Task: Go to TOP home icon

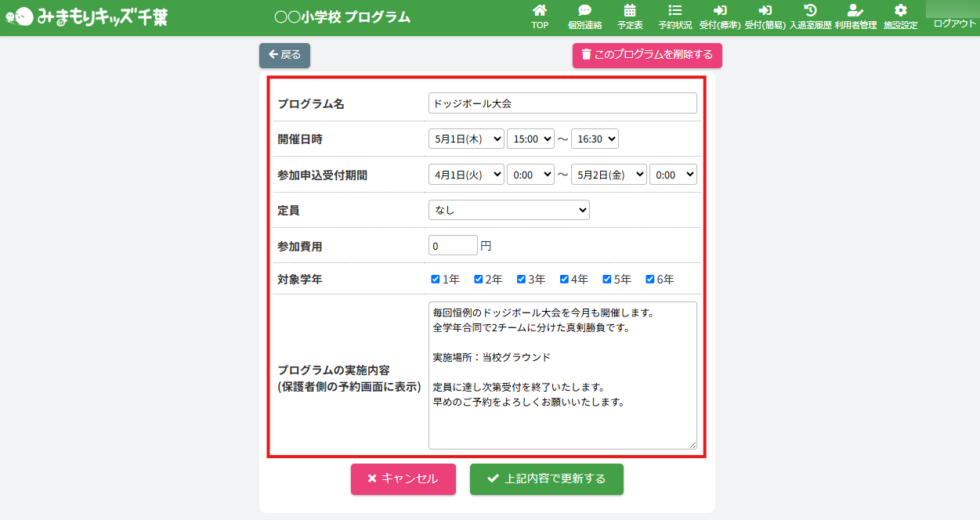Action: coord(539,11)
